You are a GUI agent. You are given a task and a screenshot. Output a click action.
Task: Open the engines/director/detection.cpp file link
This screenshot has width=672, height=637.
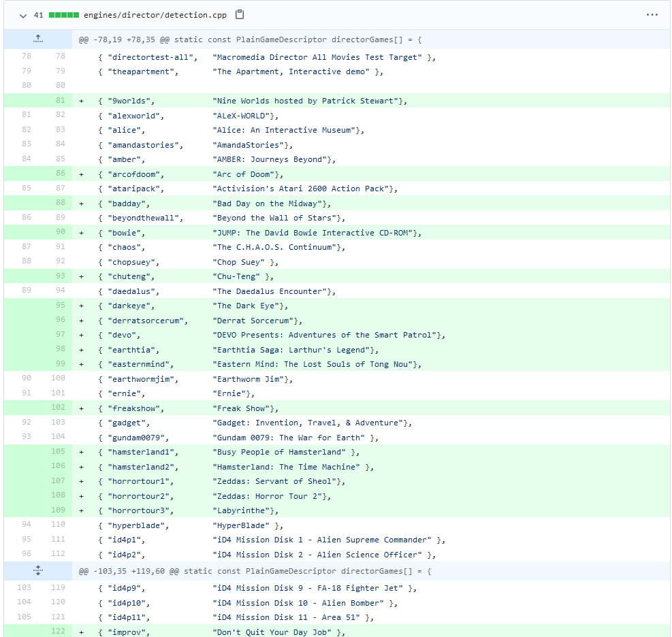point(155,15)
